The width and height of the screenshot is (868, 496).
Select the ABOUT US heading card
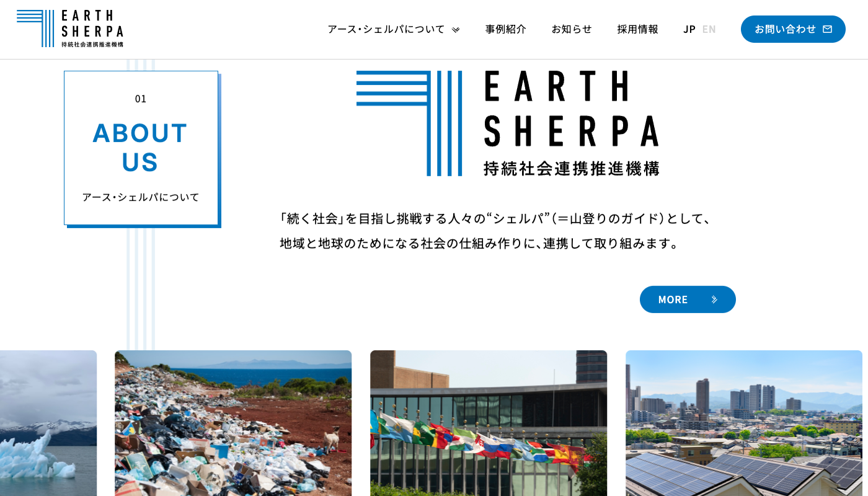tap(140, 148)
